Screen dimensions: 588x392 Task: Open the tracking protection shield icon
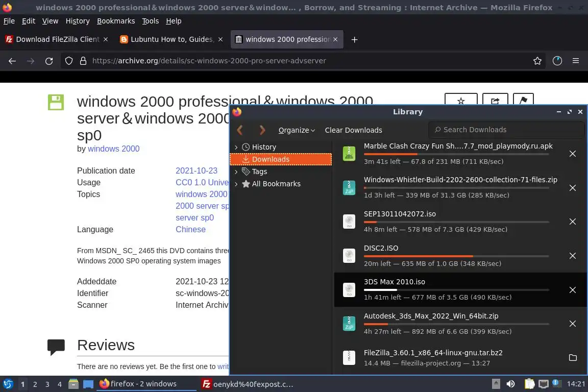pyautogui.click(x=68, y=61)
